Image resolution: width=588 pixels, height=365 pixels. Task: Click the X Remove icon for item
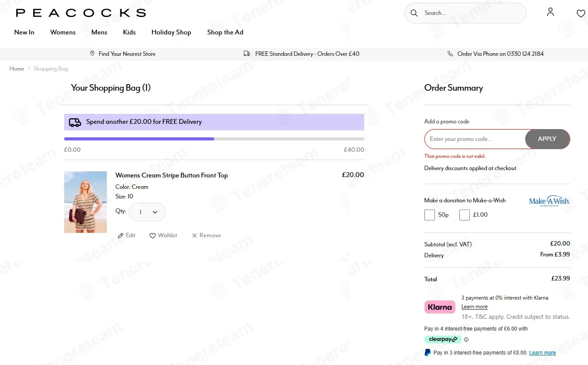tap(195, 235)
